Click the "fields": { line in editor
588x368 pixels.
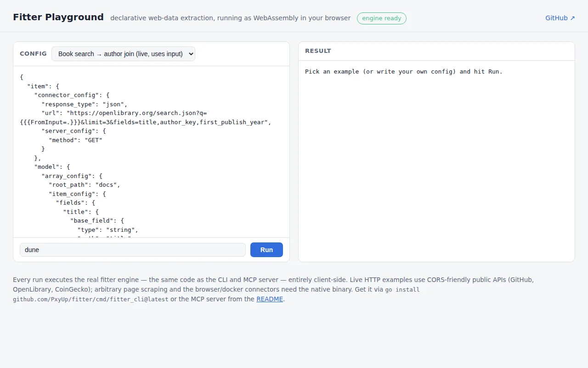[x=75, y=203]
